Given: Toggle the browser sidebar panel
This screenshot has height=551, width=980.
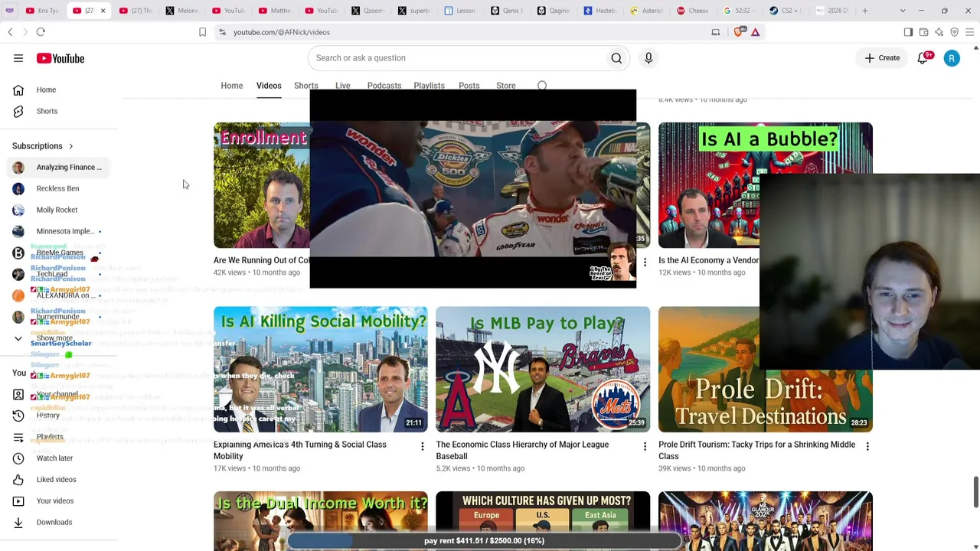Looking at the screenshot, I should pyautogui.click(x=908, y=32).
